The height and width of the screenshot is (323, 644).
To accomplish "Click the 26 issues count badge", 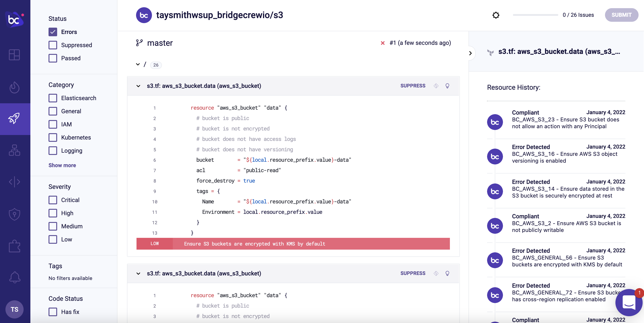I will 156,65.
